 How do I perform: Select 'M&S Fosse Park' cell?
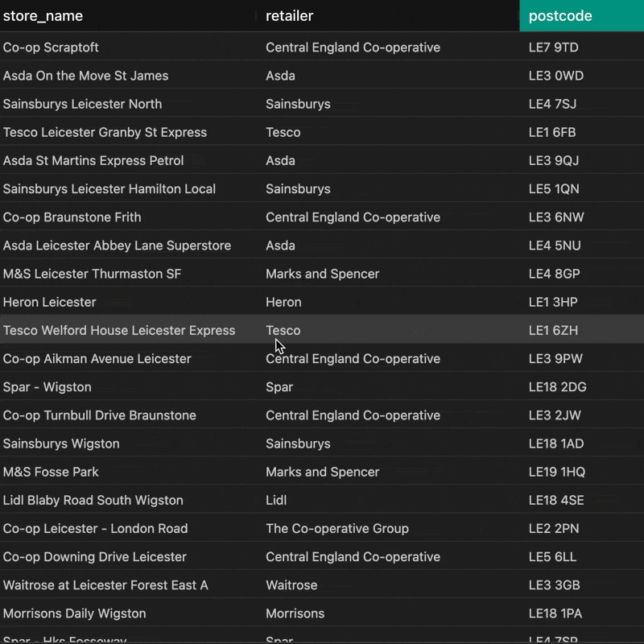[51, 473]
